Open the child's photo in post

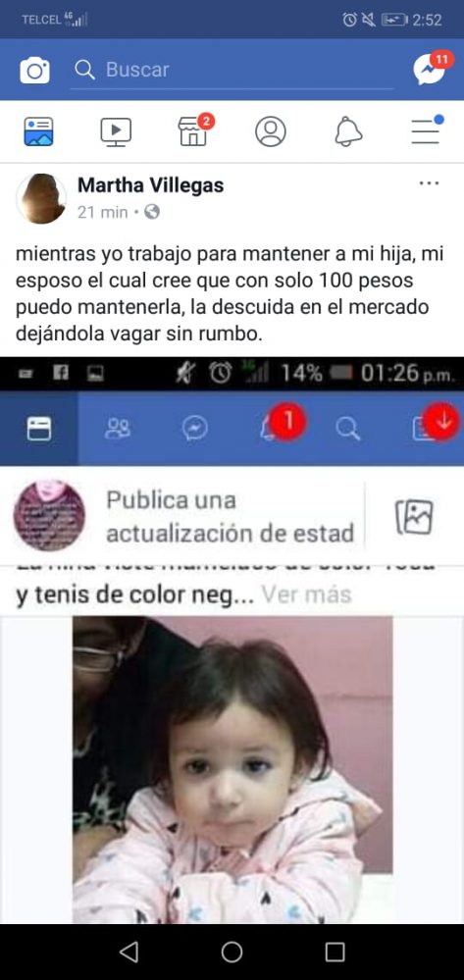point(232,769)
